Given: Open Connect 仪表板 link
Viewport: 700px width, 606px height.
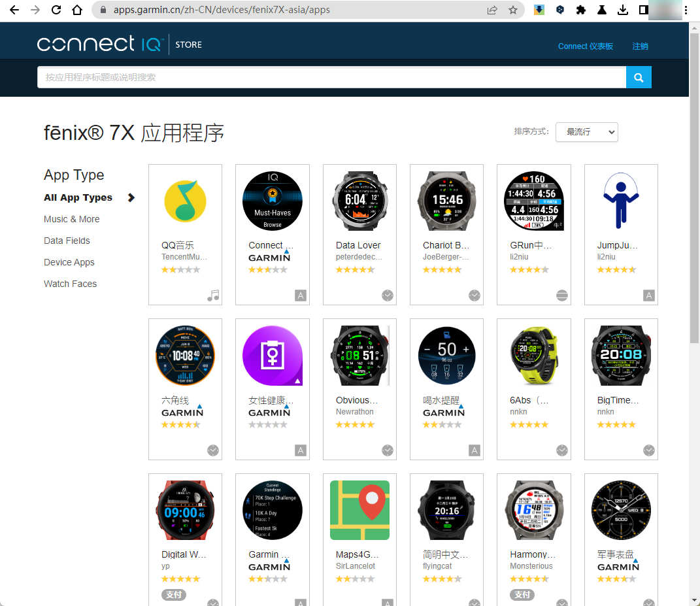Looking at the screenshot, I should (585, 46).
